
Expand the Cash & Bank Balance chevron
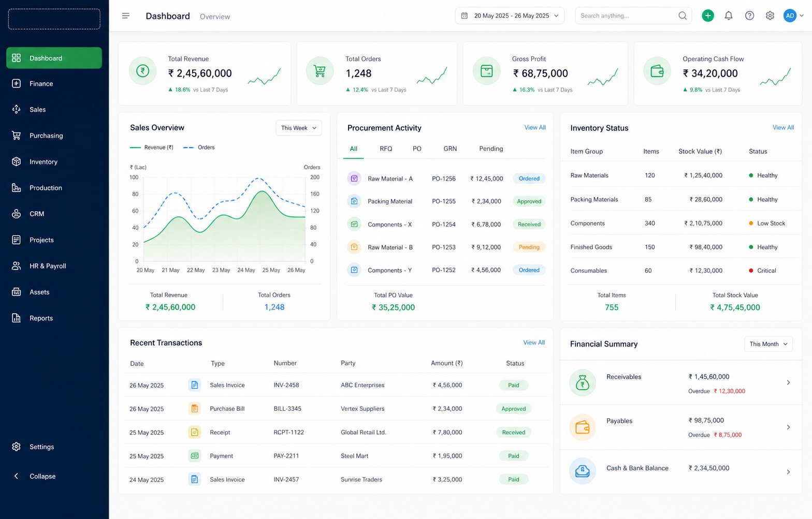788,472
